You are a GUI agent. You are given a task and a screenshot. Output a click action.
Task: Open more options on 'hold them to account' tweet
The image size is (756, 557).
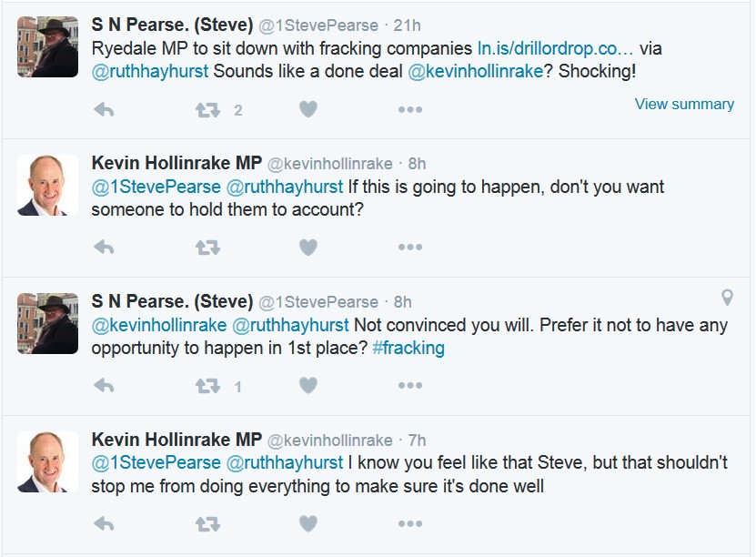click(x=409, y=248)
